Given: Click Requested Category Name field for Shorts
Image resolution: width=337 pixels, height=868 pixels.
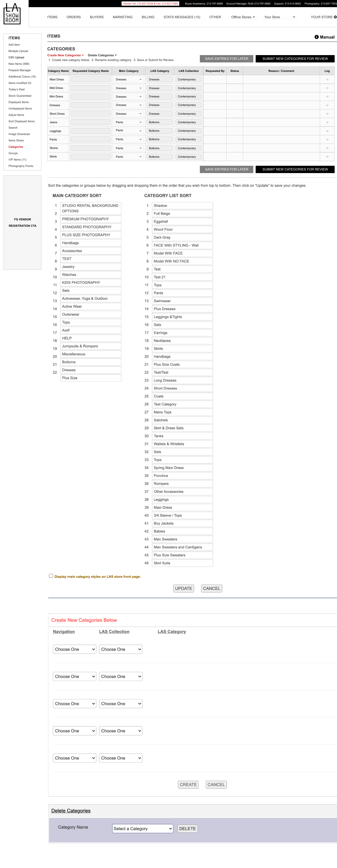Looking at the screenshot, I should click(90, 148).
